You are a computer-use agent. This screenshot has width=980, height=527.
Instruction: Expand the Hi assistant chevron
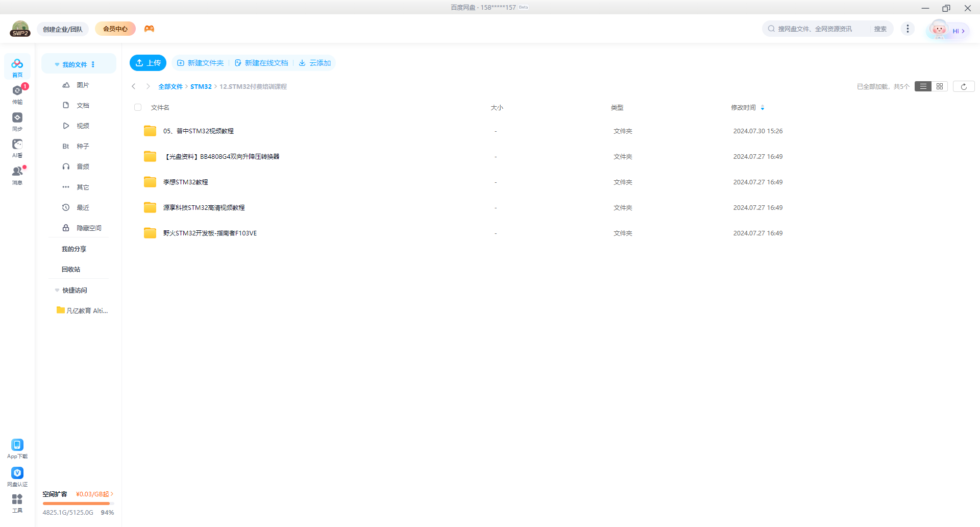[x=963, y=31]
